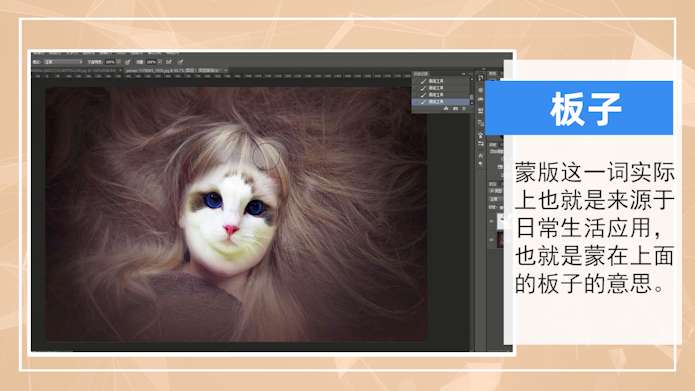Toggle the airbrush icon after flow field

[168, 62]
